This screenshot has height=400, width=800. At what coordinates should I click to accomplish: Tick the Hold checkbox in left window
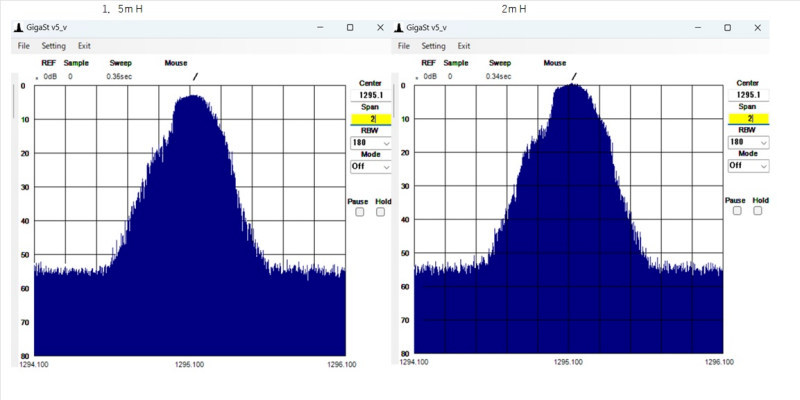pyautogui.click(x=380, y=212)
